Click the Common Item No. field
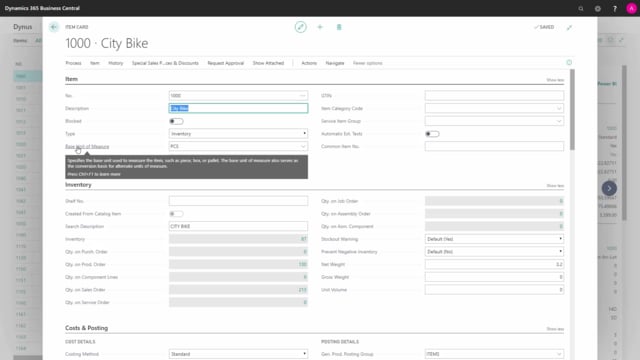This screenshot has height=360, width=640. click(494, 146)
